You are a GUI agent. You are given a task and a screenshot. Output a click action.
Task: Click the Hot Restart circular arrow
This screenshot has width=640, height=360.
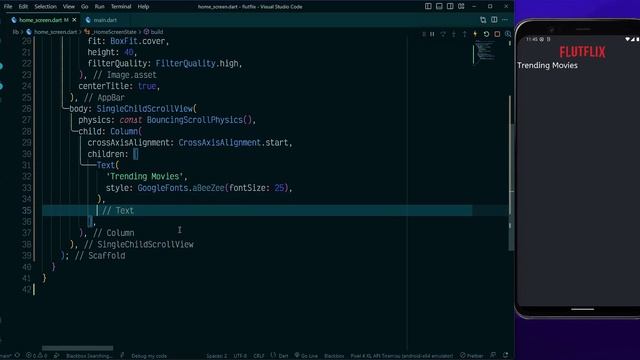point(486,34)
